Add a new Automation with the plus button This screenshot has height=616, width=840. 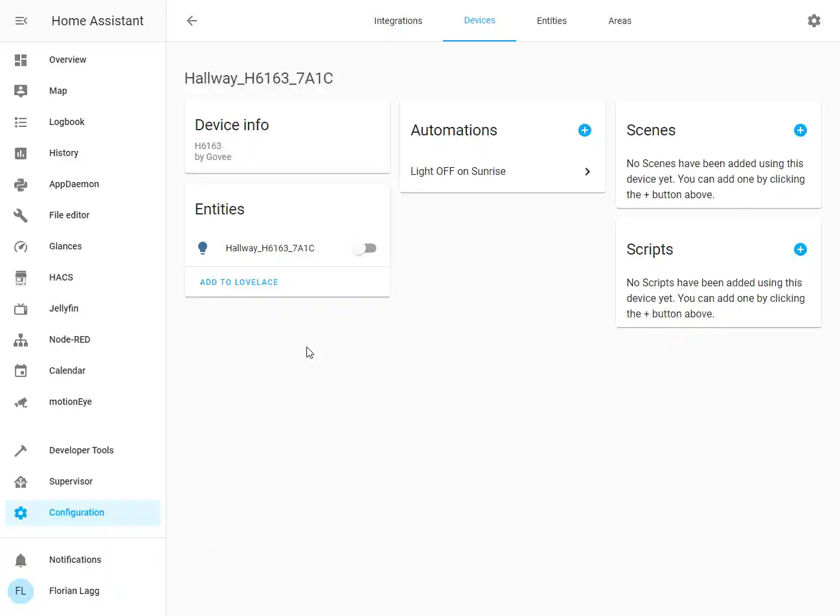pos(584,130)
